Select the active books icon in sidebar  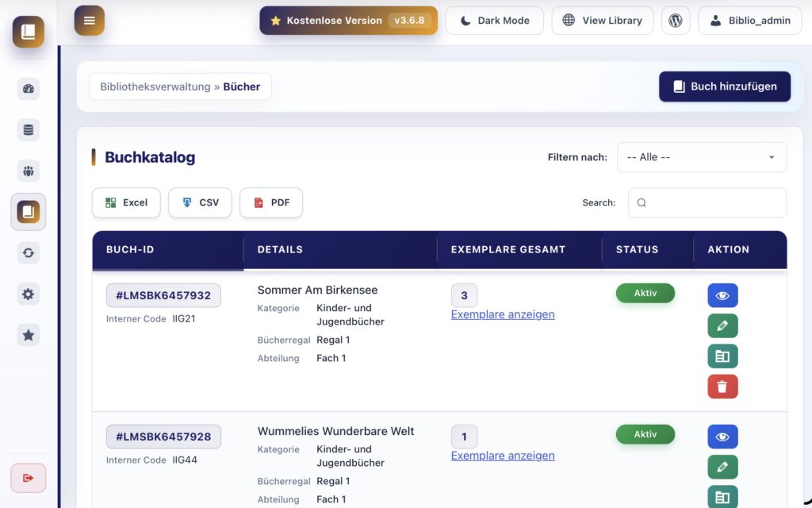click(x=29, y=212)
